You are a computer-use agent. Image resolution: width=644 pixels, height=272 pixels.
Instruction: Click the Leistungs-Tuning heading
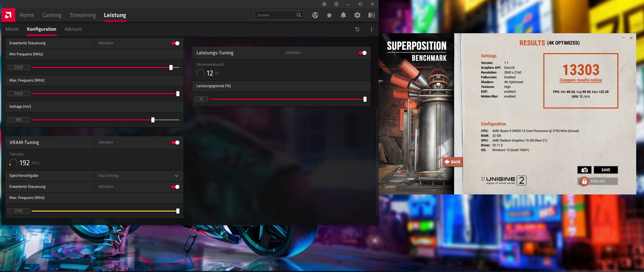(x=215, y=53)
